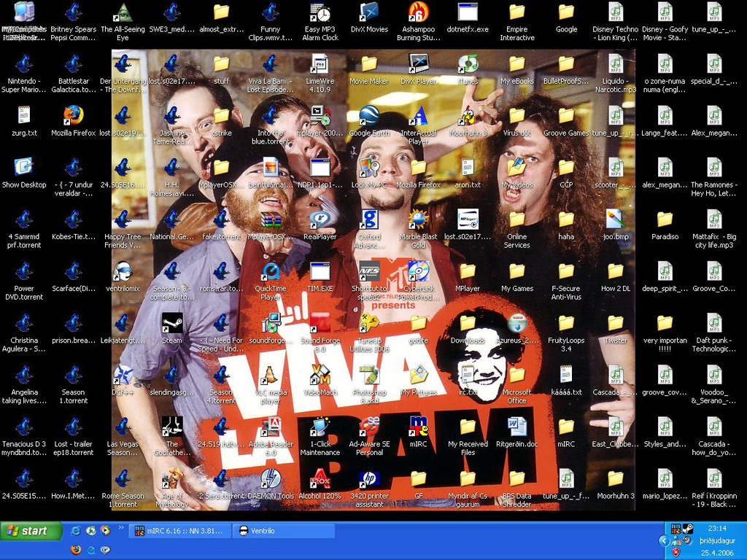Launch Internet Explorer from Quick Launch
This screenshot has width=747, height=560.
75,531
